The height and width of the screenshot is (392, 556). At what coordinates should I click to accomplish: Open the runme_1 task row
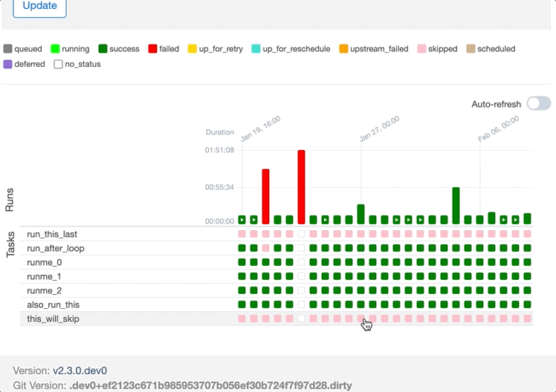[x=277, y=276]
